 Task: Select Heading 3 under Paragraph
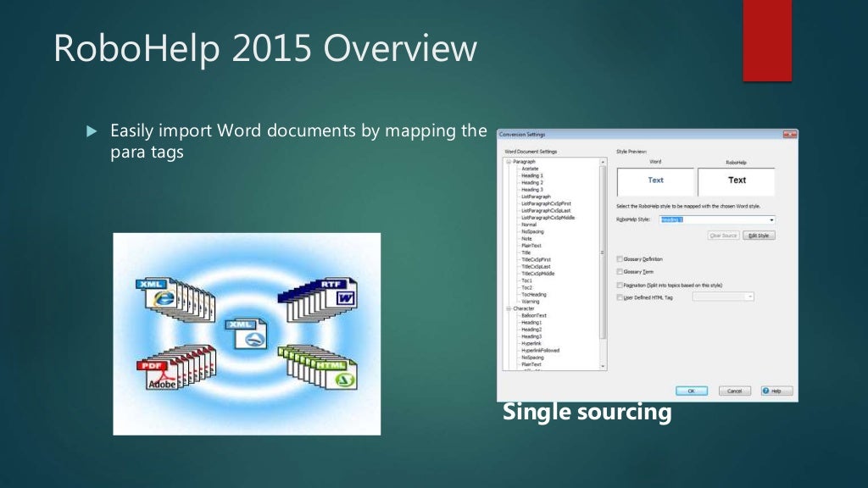532,190
